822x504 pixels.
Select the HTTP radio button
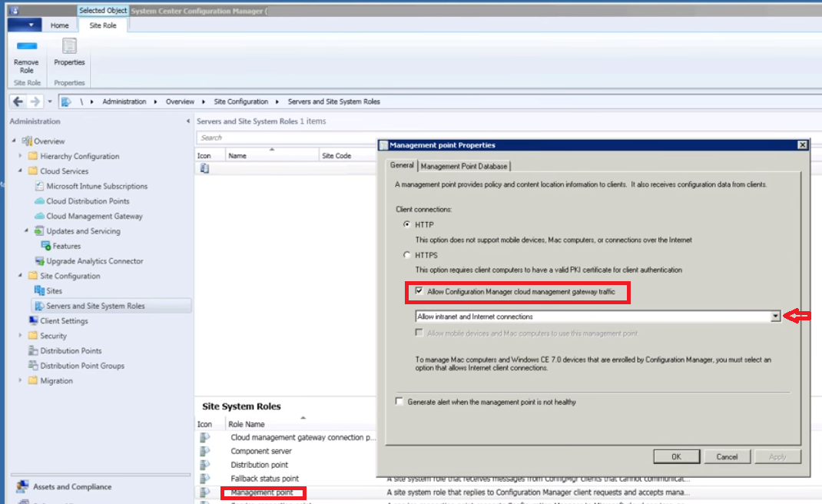tap(407, 224)
